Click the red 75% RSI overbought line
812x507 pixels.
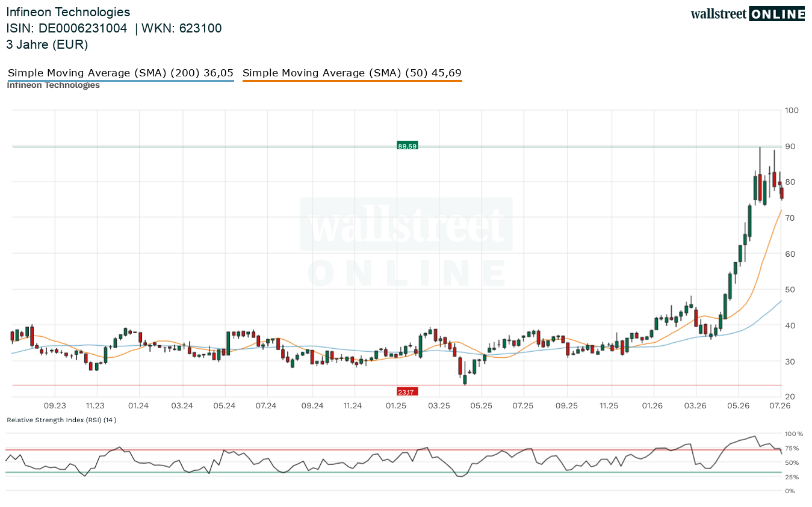tap(393, 449)
